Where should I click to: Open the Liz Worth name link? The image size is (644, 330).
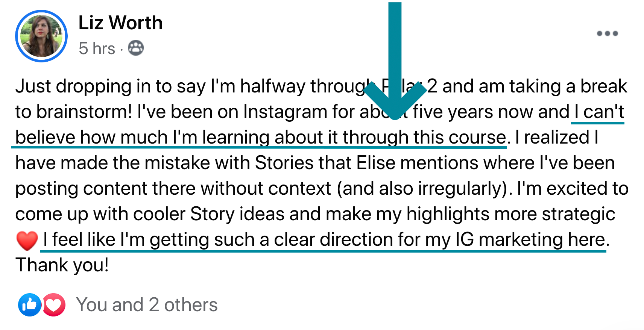click(x=120, y=23)
